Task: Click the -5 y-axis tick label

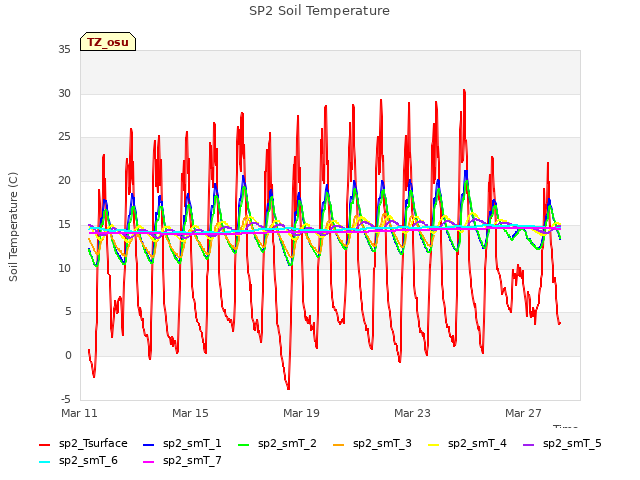Action: tap(66, 399)
